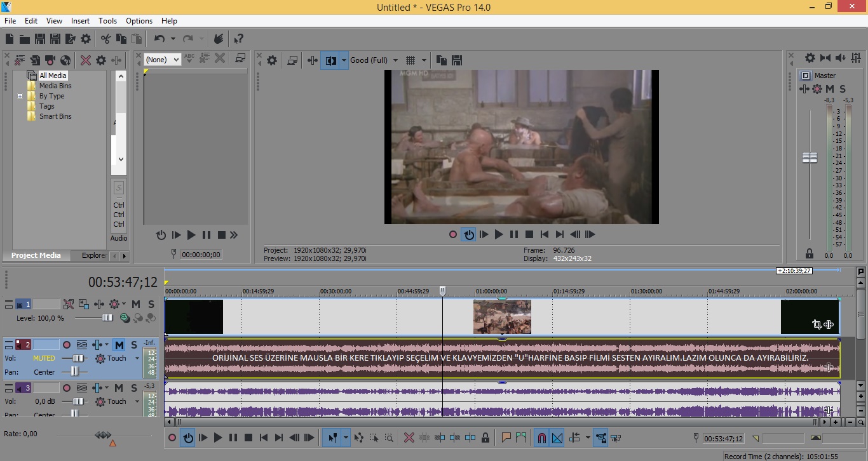Toggle Split Screen View in preview
Image resolution: width=868 pixels, height=461 pixels.
click(330, 60)
